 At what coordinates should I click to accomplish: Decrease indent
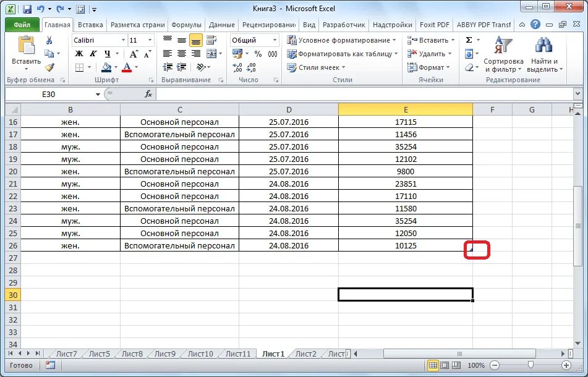[x=168, y=67]
